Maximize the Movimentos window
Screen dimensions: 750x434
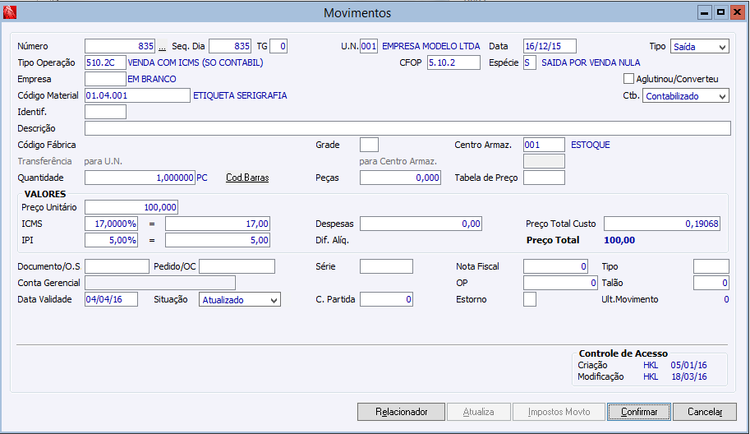(x=720, y=12)
